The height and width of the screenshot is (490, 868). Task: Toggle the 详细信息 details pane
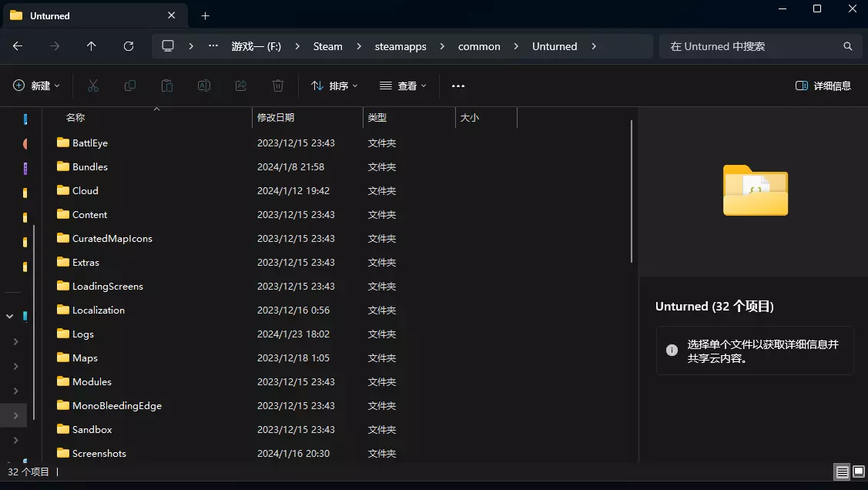(823, 86)
